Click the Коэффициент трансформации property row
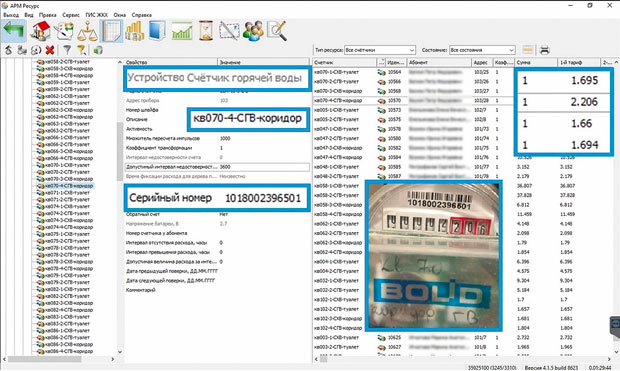The height and width of the screenshot is (371, 620). 217,148
